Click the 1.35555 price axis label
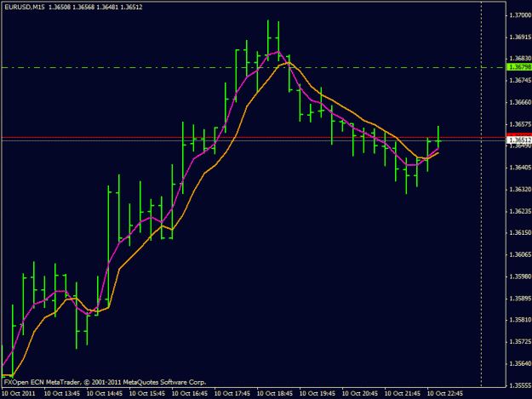532x399 pixels. click(520, 385)
